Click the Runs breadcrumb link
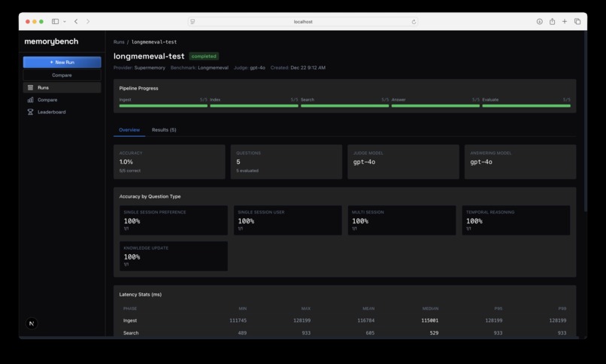The image size is (606, 364). [119, 41]
